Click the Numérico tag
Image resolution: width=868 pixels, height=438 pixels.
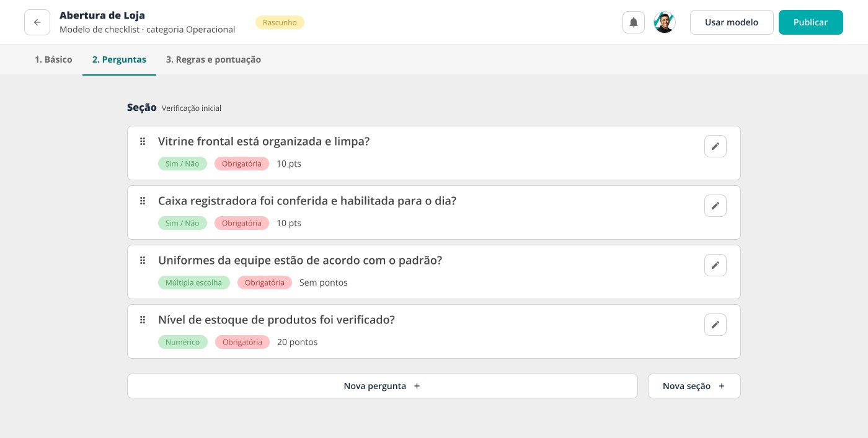pyautogui.click(x=183, y=342)
